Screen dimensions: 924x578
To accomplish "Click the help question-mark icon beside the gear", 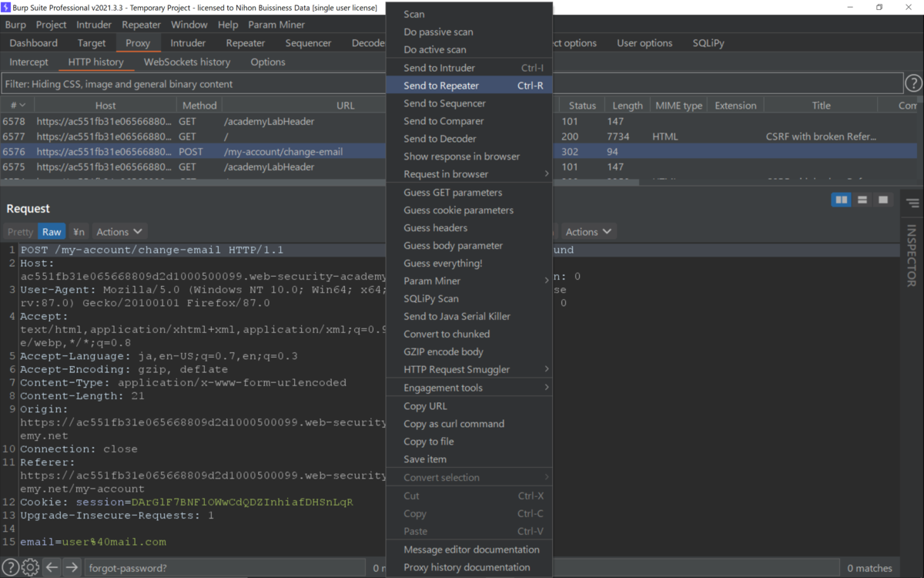I will pyautogui.click(x=11, y=566).
